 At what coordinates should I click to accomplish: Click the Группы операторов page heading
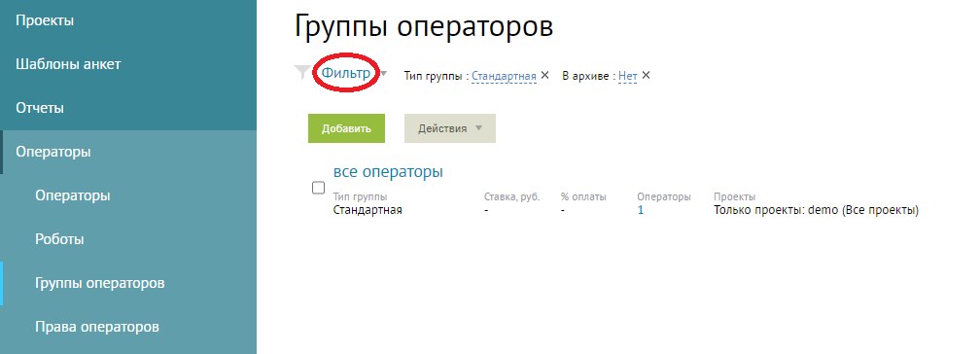[424, 28]
